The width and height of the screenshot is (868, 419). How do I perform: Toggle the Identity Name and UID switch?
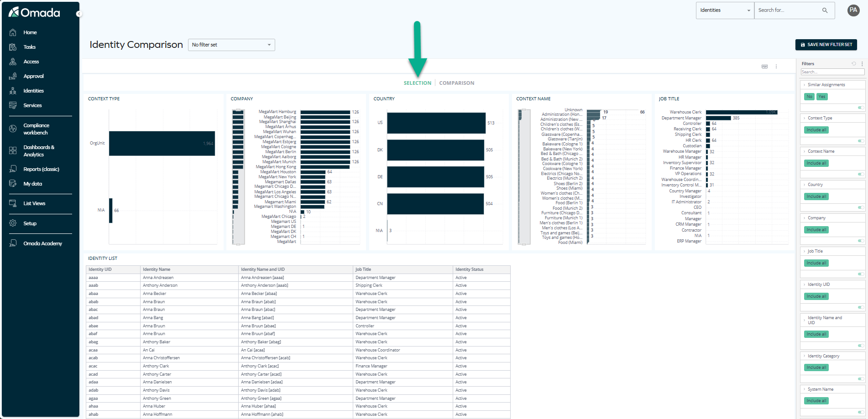(x=861, y=345)
